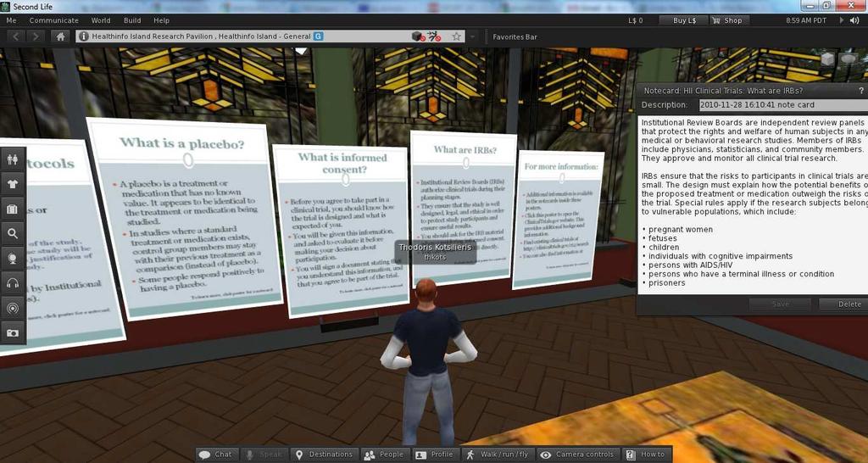Click the 8:59 AM PDT clock

click(806, 20)
